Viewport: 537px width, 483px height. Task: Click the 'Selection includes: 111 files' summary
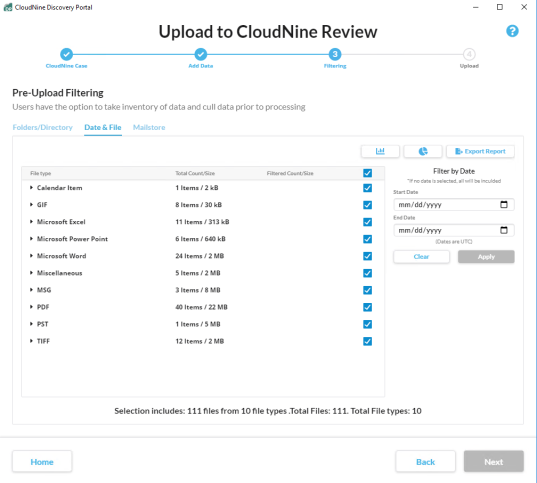(268, 411)
